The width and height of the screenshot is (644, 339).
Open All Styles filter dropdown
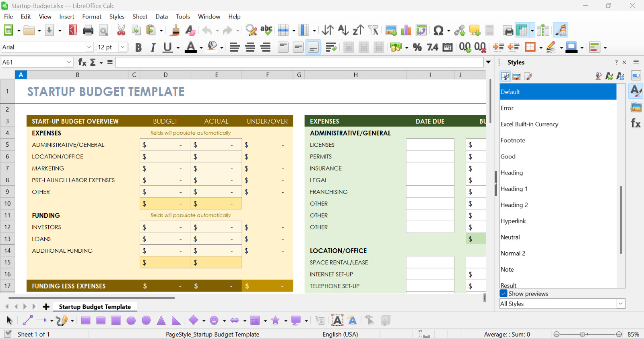tap(620, 304)
